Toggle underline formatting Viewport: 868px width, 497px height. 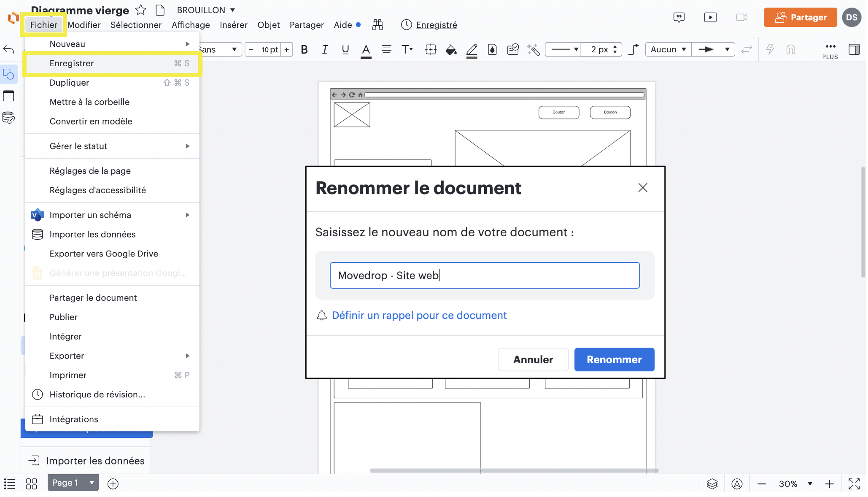point(345,49)
